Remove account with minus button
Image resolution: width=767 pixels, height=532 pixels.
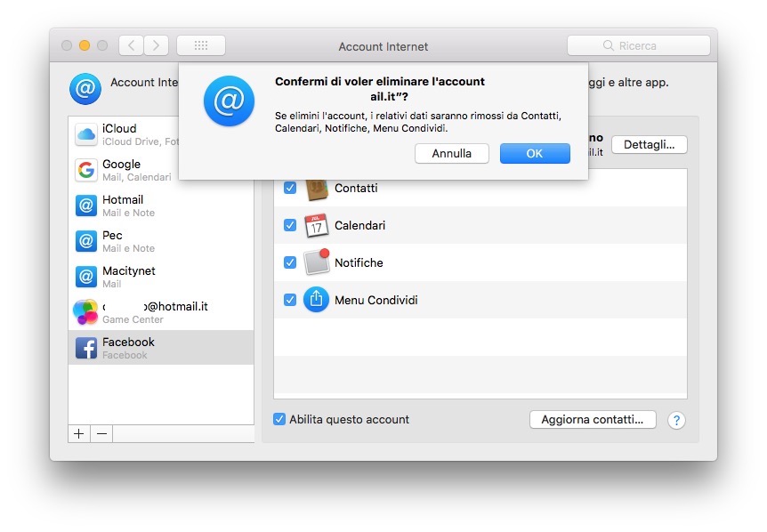pyautogui.click(x=101, y=434)
